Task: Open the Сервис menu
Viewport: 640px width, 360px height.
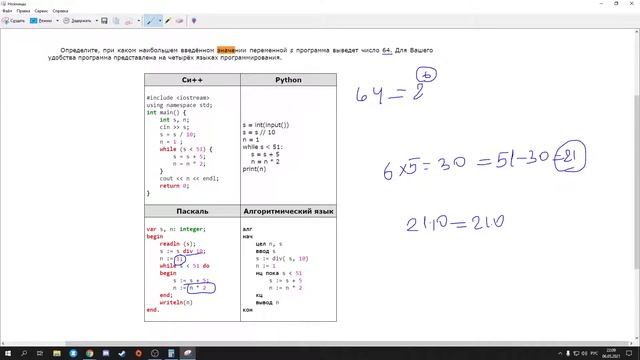Action: click(x=41, y=11)
